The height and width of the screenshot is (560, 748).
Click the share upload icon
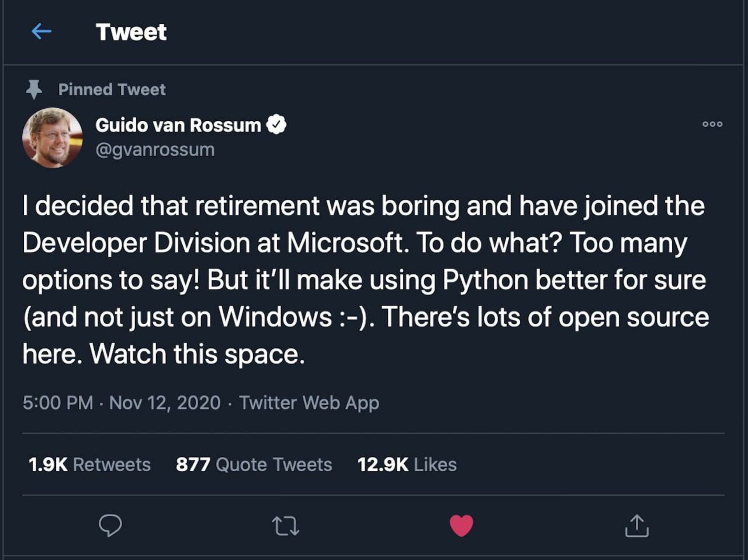(637, 526)
